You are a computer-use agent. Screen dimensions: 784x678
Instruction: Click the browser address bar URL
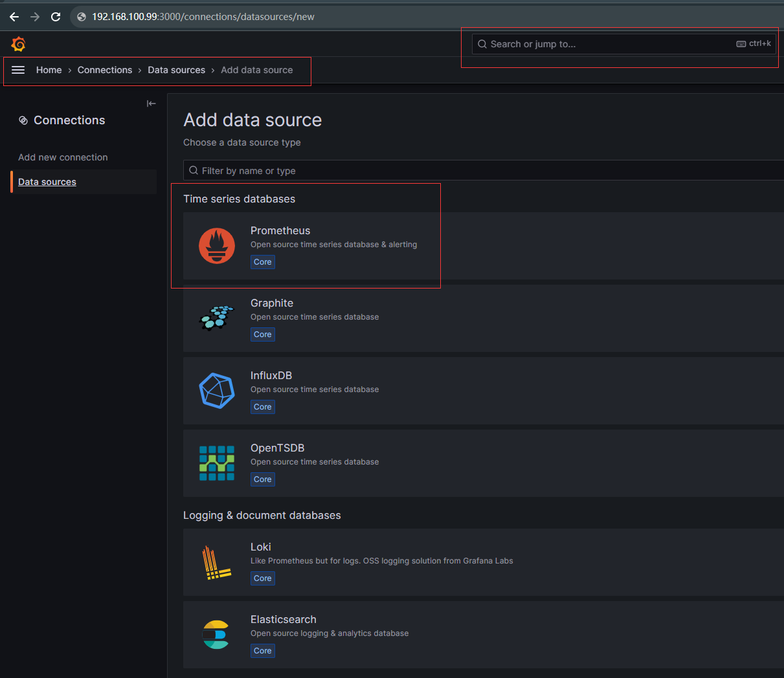[203, 17]
